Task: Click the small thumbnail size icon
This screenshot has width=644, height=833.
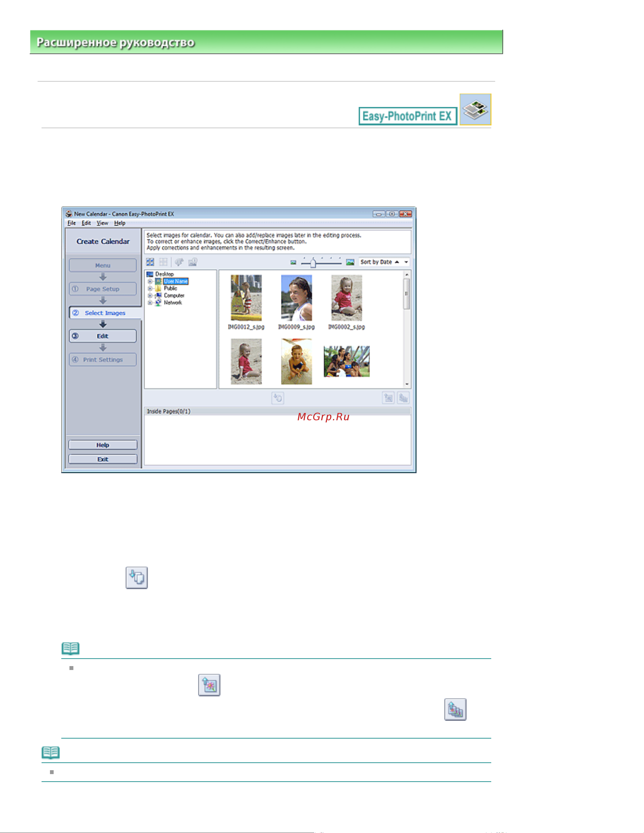Action: 293,262
